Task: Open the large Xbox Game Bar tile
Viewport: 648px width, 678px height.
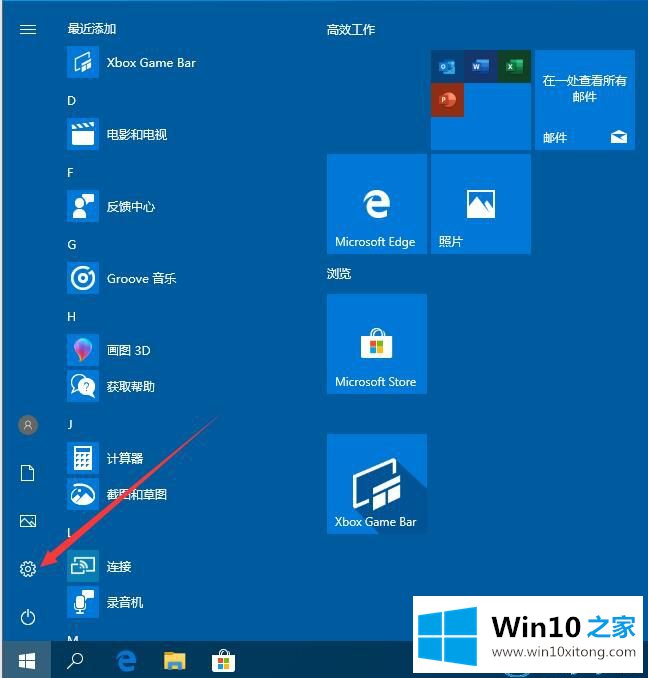Action: (x=377, y=484)
